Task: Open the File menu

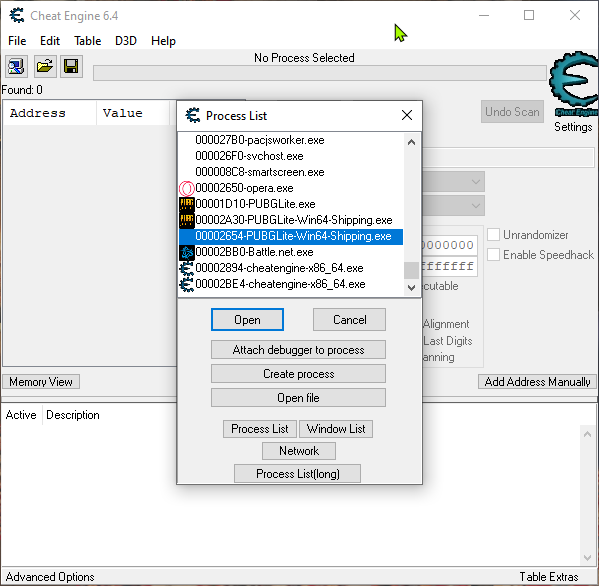Action: 17,41
